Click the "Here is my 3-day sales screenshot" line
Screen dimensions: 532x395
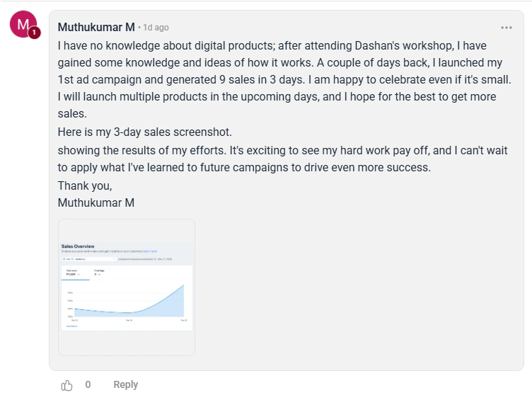coord(144,132)
